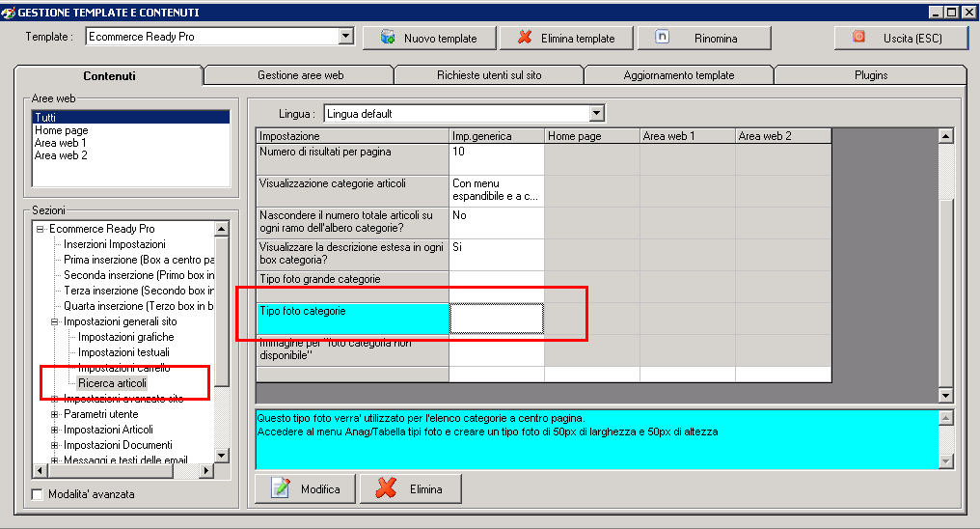
Task: Click the Modifica button
Action: click(305, 488)
